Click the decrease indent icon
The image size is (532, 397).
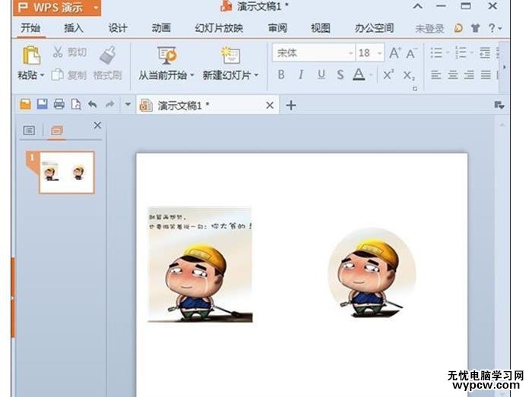pyautogui.click(x=485, y=53)
